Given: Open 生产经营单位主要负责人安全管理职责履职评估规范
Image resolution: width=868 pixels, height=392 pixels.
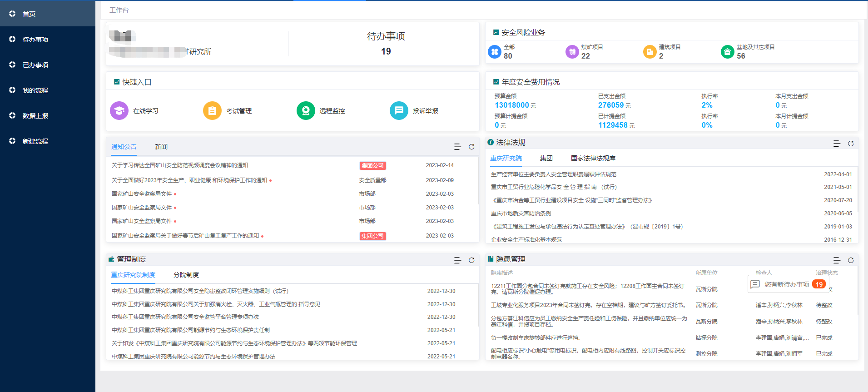Looking at the screenshot, I should point(554,174).
